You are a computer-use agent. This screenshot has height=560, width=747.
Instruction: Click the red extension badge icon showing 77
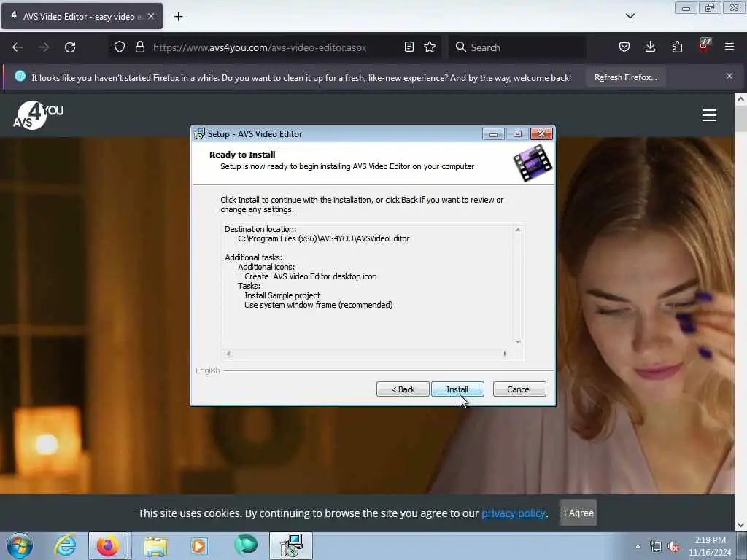click(704, 46)
